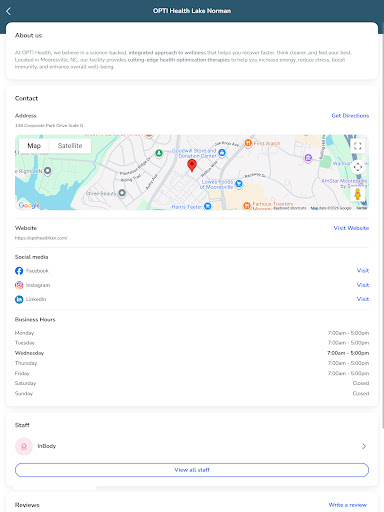This screenshot has width=384, height=512.
Task: Open Keyboard shortcuts on map
Action: (x=290, y=208)
